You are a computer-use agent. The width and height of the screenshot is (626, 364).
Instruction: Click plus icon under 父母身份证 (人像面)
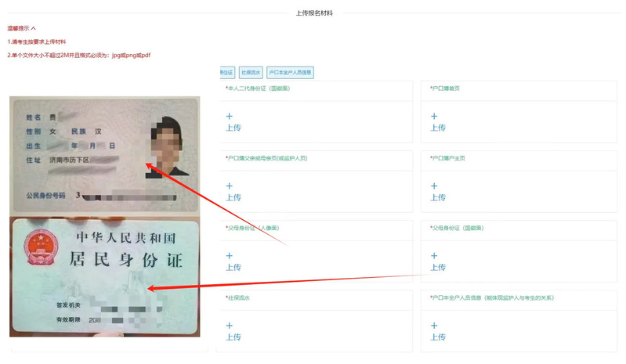pos(229,255)
